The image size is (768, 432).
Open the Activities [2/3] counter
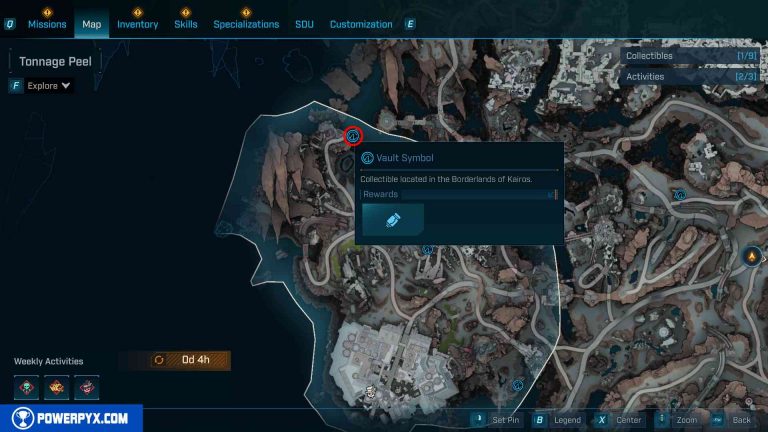pos(691,76)
